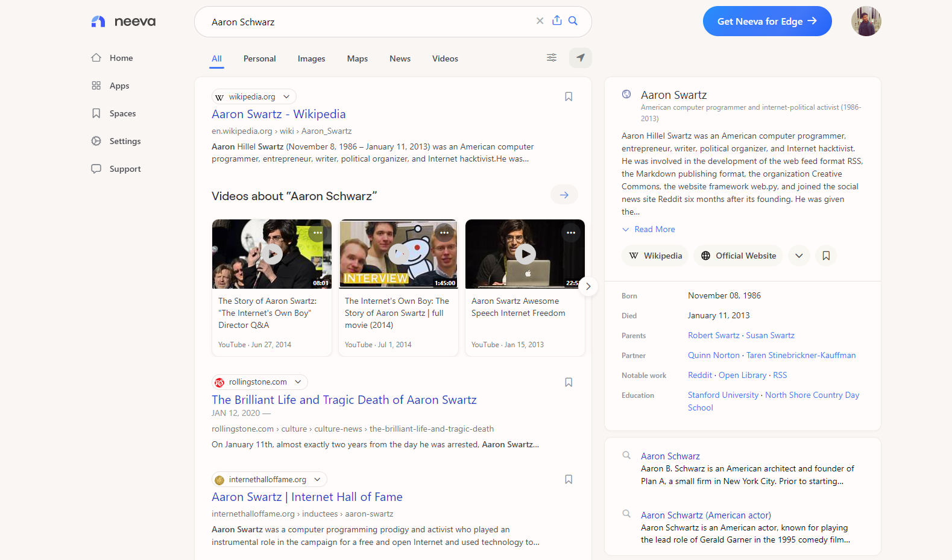The image size is (952, 560).
Task: View all videos with the arrow button
Action: tap(564, 195)
